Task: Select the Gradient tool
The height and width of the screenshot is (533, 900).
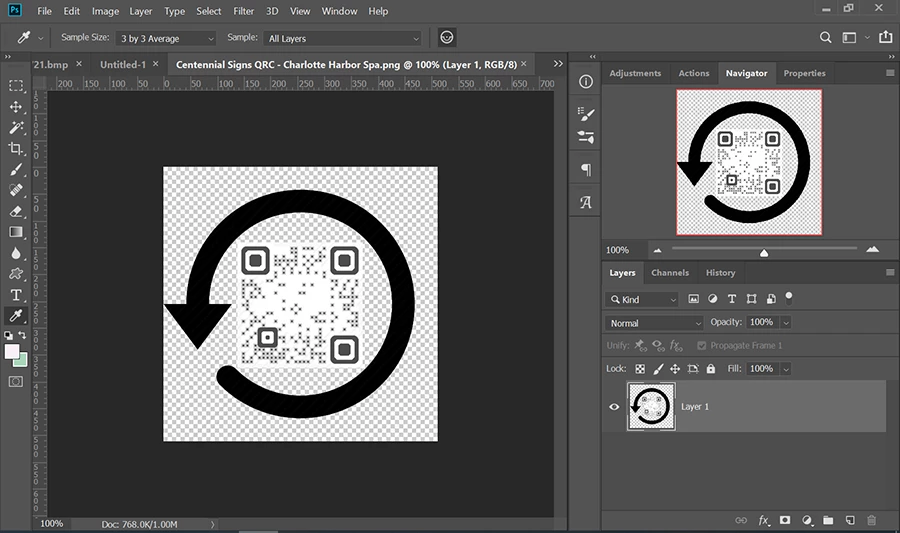Action: 16,232
